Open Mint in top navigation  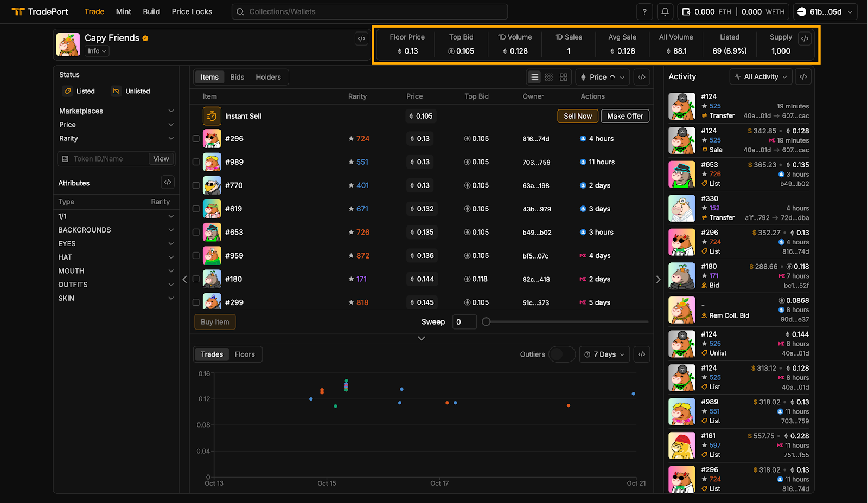124,11
